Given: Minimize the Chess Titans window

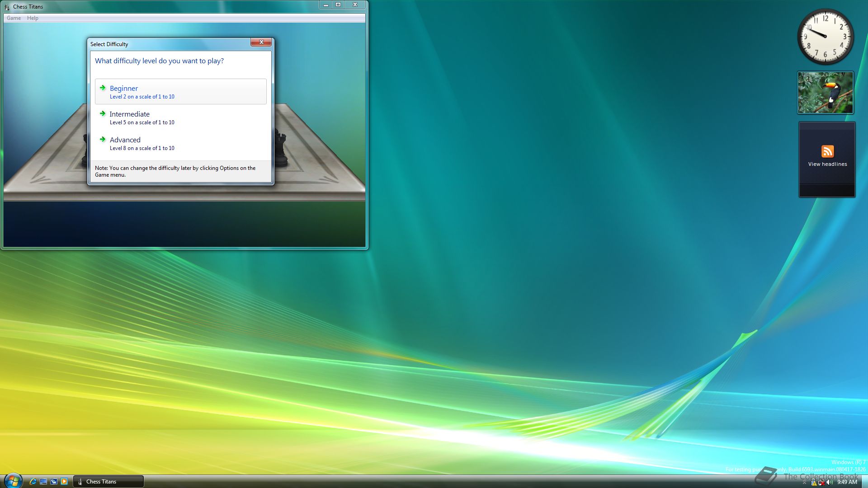Looking at the screenshot, I should click(x=325, y=5).
